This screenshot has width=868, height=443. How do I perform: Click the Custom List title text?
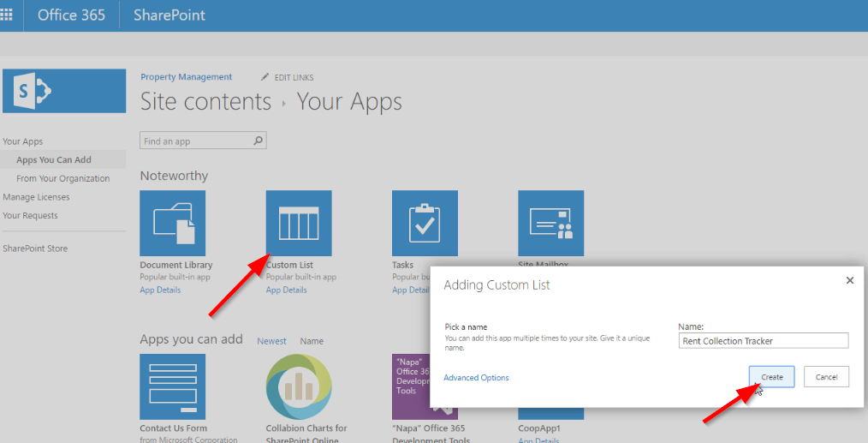[x=289, y=265]
